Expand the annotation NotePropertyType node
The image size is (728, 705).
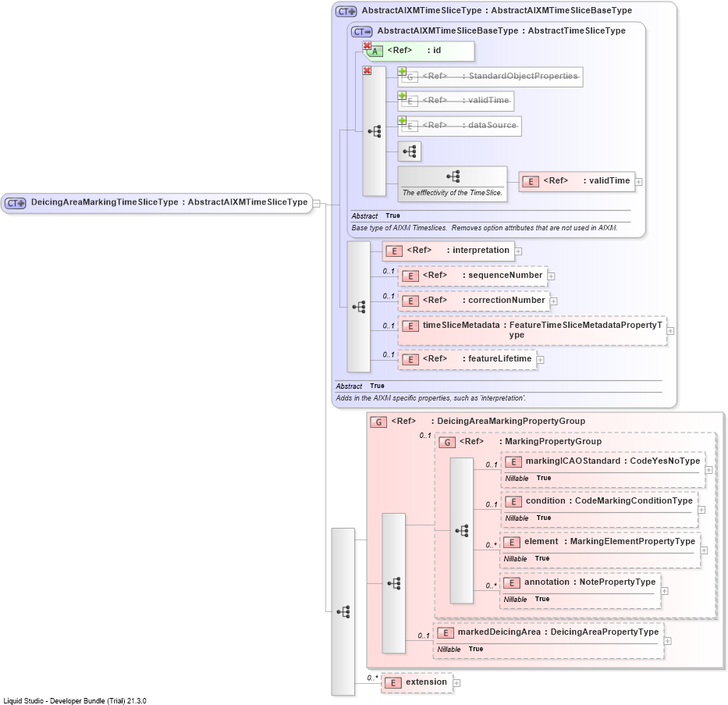tap(665, 591)
